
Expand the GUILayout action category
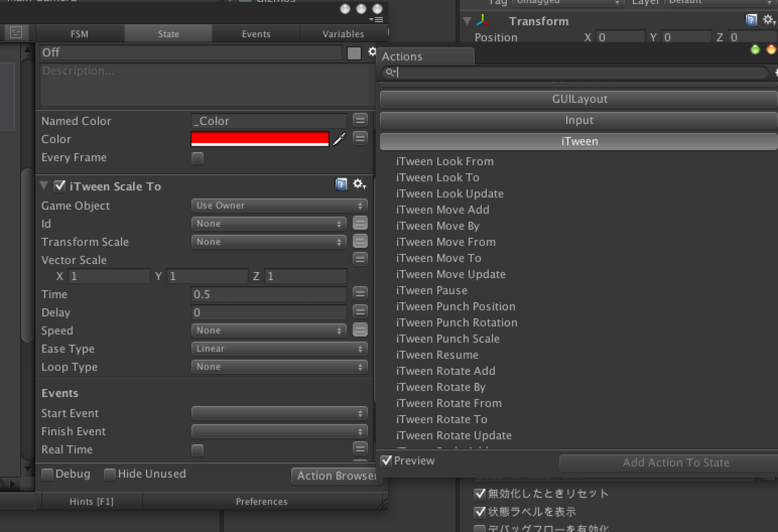point(579,99)
